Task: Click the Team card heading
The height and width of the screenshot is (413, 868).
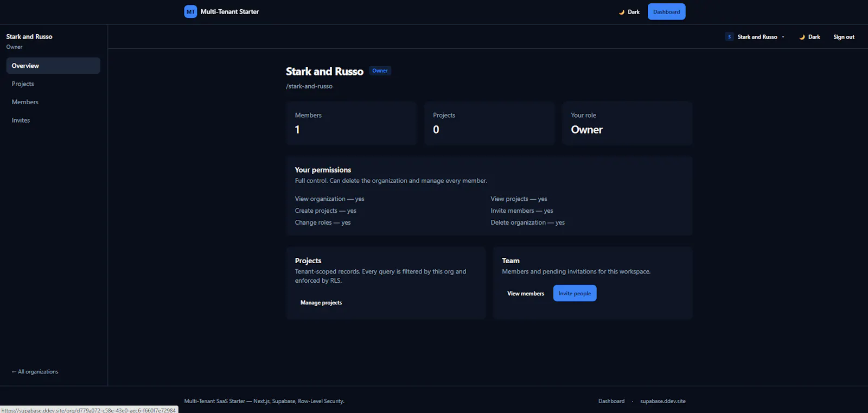Action: [510, 261]
